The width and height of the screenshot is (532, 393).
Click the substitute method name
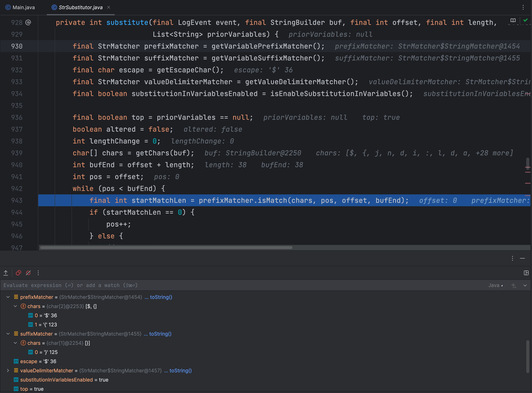click(x=127, y=22)
